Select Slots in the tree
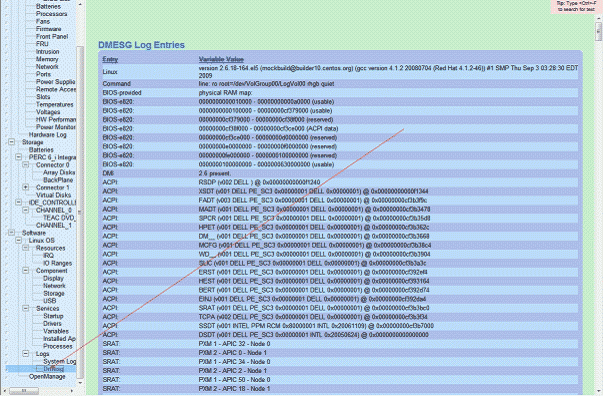This screenshot has width=603, height=396. (43, 97)
